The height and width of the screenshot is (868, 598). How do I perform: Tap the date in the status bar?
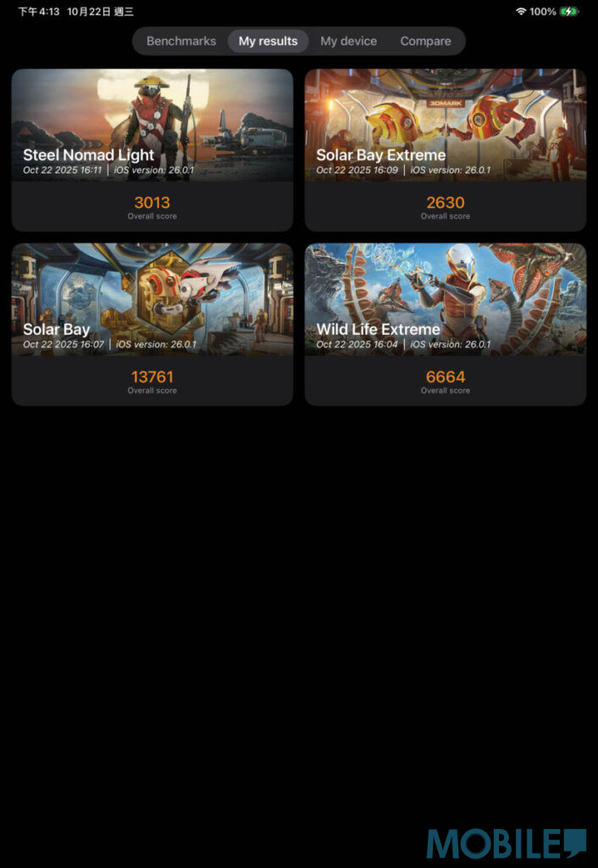100,11
